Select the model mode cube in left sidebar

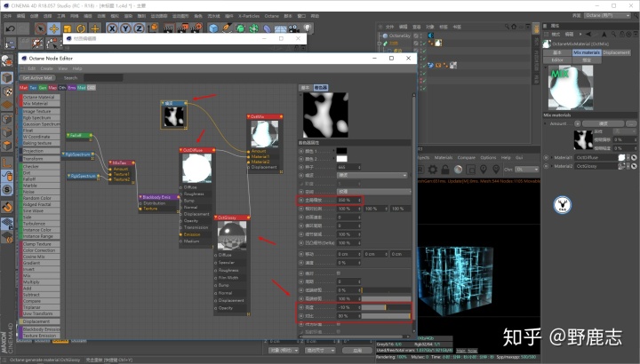point(7,77)
